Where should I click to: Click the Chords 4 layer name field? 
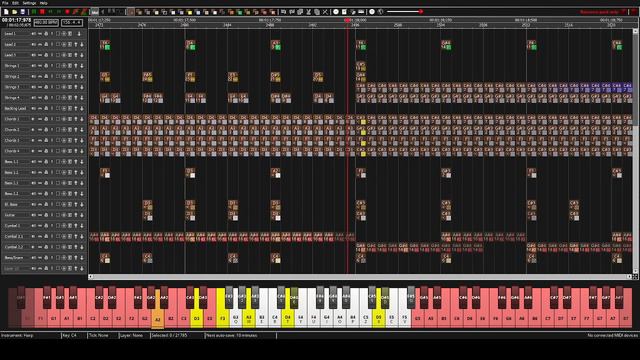coord(16,151)
